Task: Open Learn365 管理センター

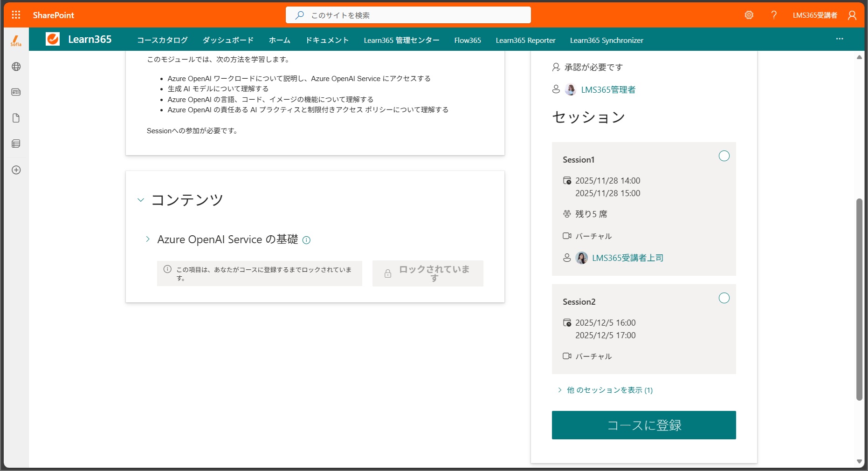Action: tap(401, 40)
